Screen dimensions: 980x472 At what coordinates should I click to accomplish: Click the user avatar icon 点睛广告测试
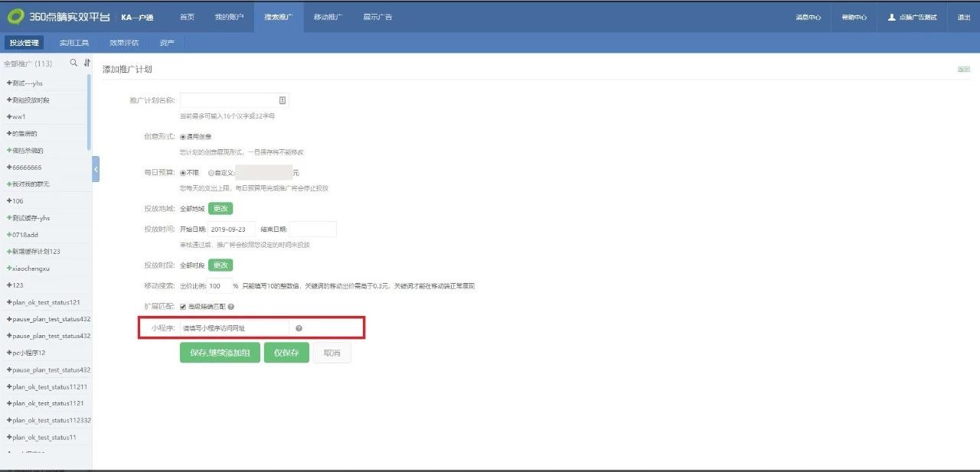(891, 17)
